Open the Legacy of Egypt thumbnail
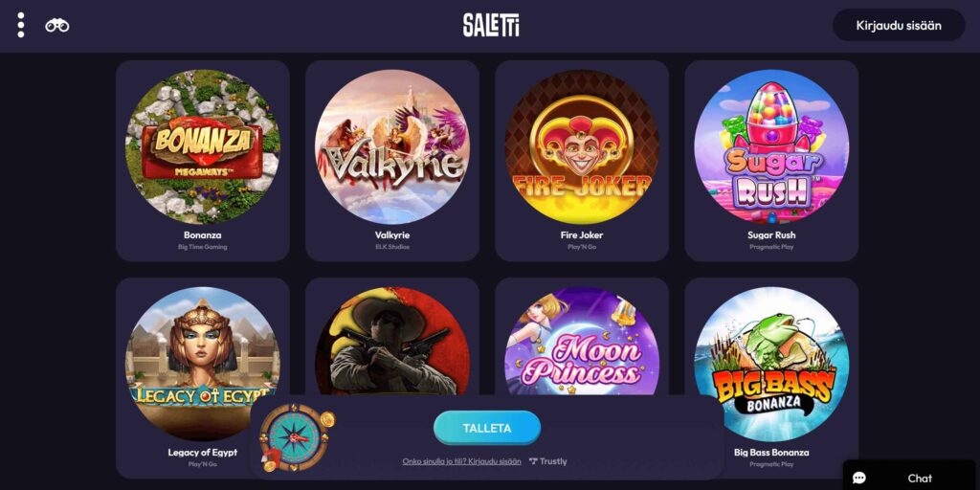980x490 pixels. click(203, 365)
